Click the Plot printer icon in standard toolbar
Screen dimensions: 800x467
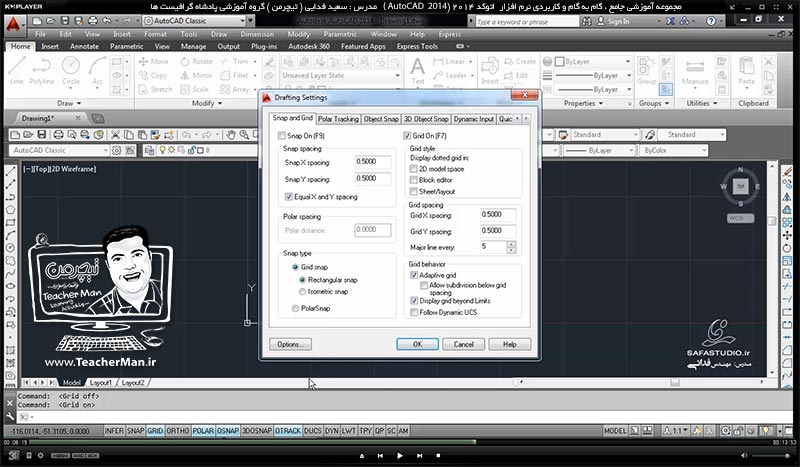(58, 135)
